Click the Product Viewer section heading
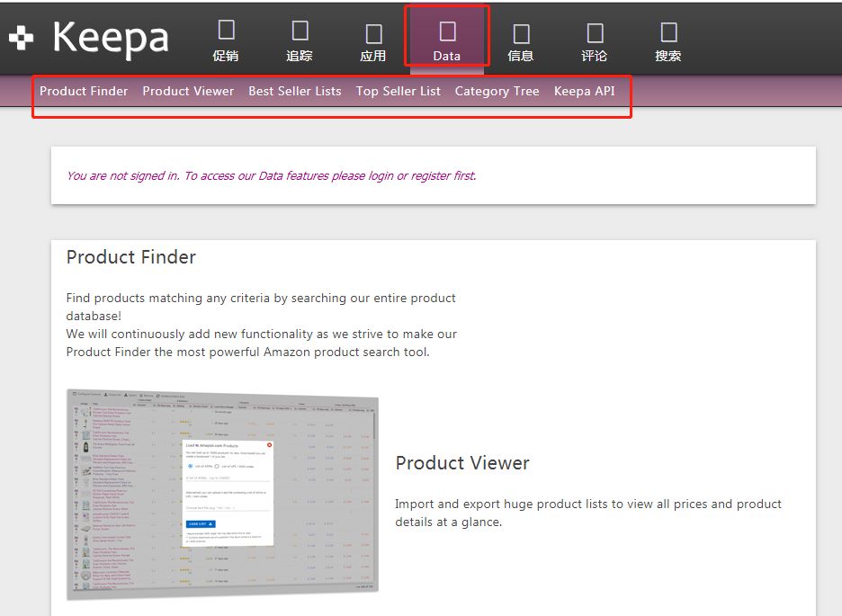Image resolution: width=842 pixels, height=616 pixels. coord(462,463)
